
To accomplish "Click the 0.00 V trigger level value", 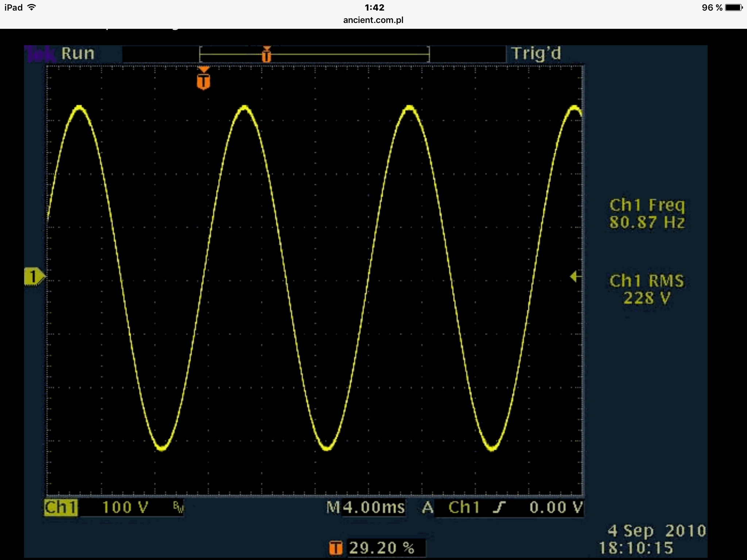I will (556, 507).
